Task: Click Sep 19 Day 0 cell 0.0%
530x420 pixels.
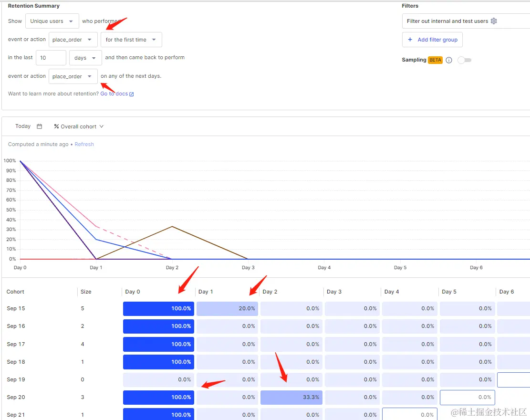Action: [x=158, y=380]
